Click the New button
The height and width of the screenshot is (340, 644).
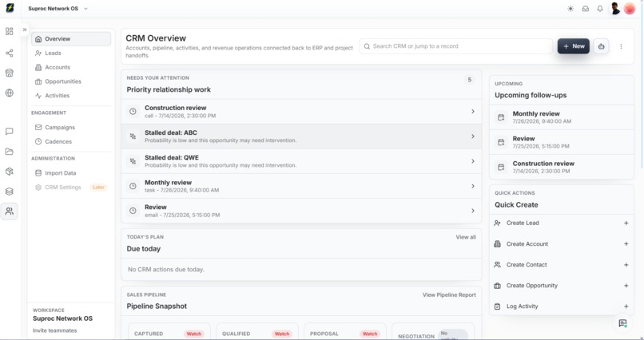click(x=574, y=46)
